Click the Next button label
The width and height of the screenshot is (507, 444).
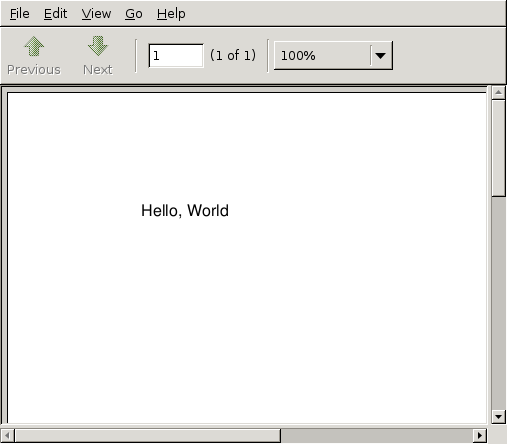(98, 70)
